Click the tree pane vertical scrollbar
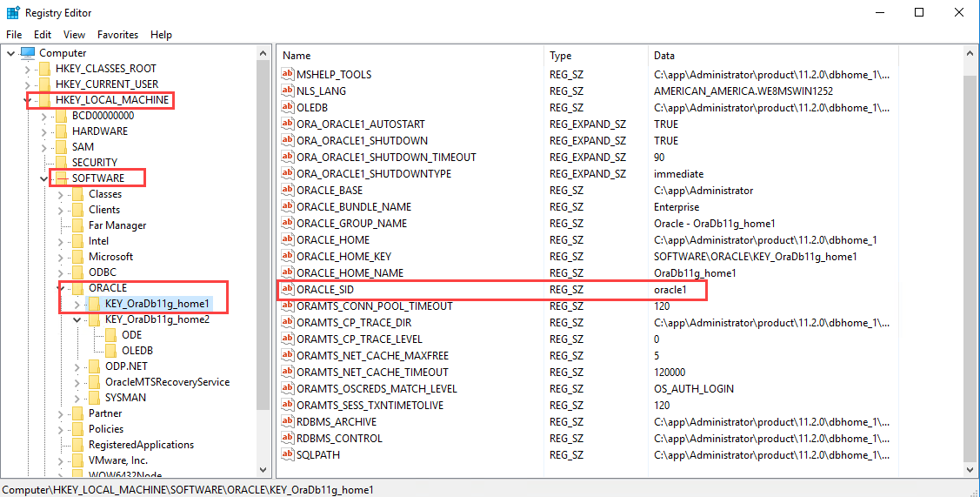Screen dimensions: 980x497 (x=263, y=261)
